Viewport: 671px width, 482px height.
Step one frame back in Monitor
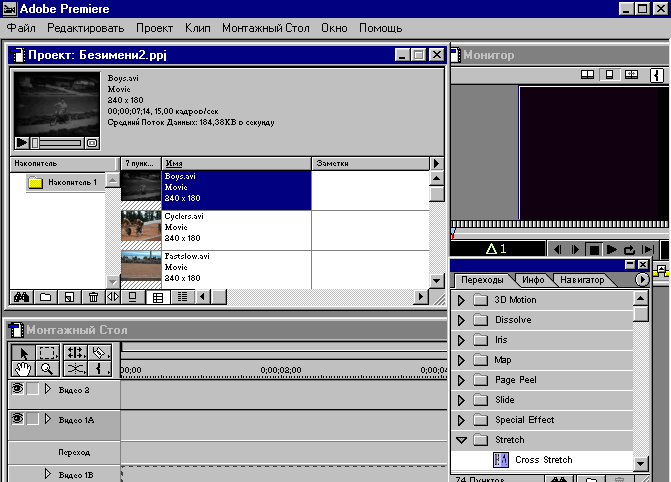(x=557, y=250)
